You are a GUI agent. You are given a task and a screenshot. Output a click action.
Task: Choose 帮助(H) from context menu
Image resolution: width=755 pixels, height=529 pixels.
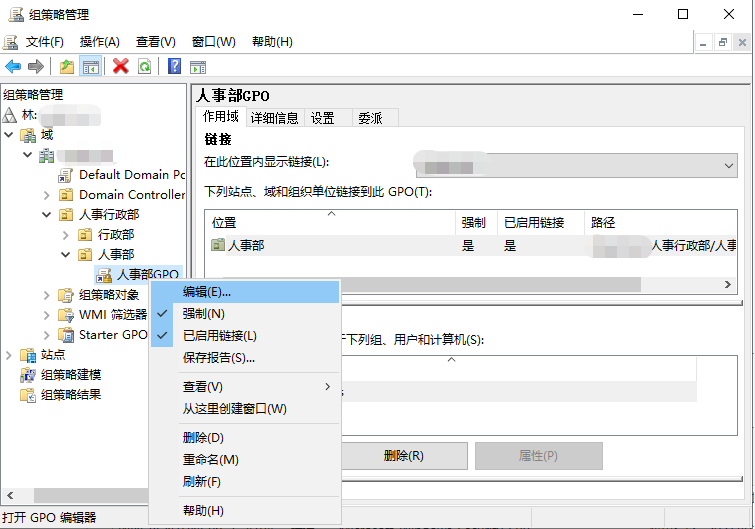click(245, 511)
